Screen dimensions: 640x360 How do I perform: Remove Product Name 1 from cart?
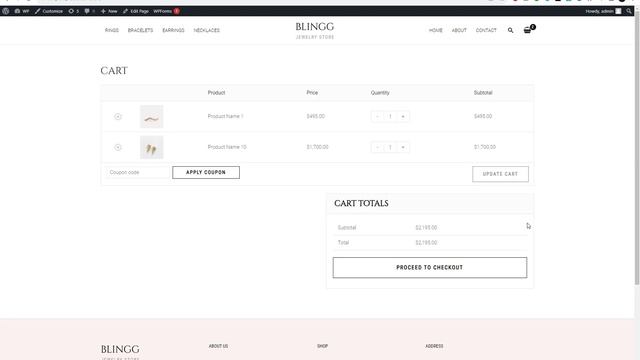tap(118, 117)
